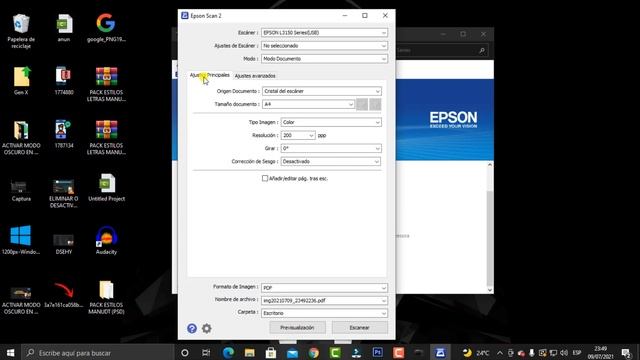This screenshot has width=640, height=360.
Task: Open the Girar rotation dropdown
Action: pyautogui.click(x=331, y=148)
